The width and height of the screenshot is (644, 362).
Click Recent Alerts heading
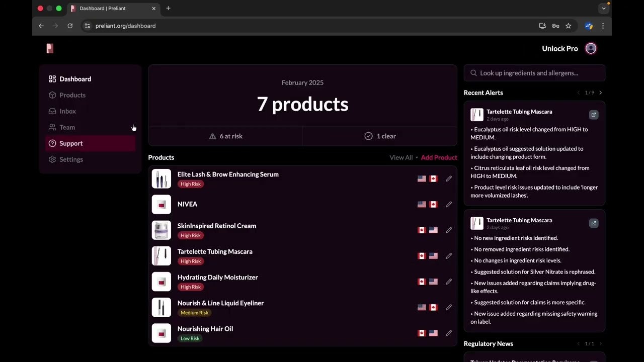pyautogui.click(x=484, y=93)
